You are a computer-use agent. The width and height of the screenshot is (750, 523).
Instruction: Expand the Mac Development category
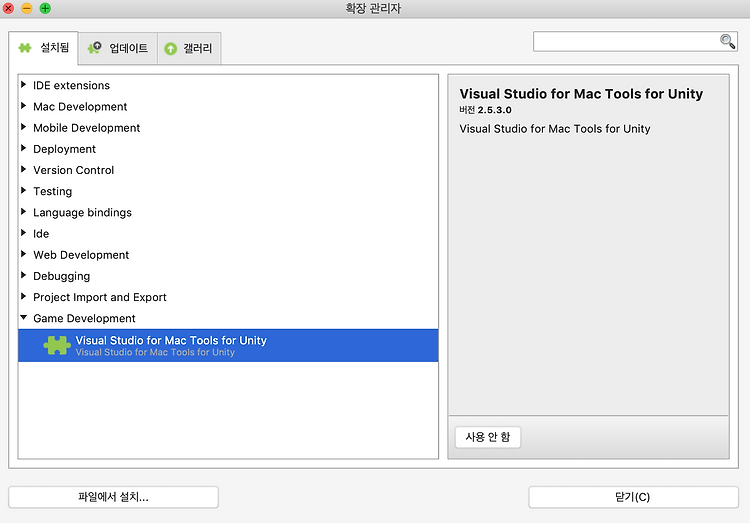tap(23, 106)
